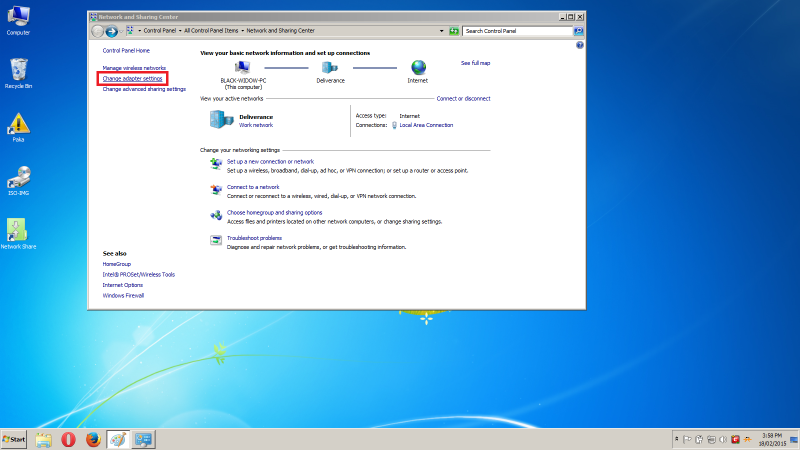Image resolution: width=800 pixels, height=450 pixels.
Task: Open Change advanced sharing settings
Action: (144, 89)
